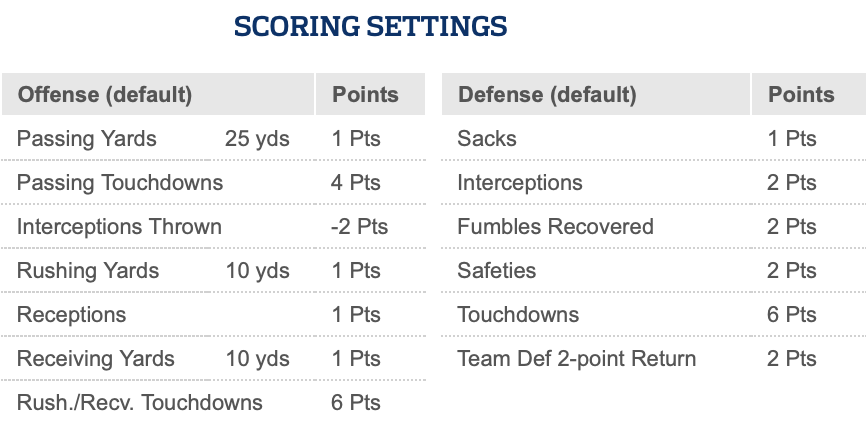The image size is (866, 432).
Task: Select the Rushing Yards row label
Action: tap(88, 271)
